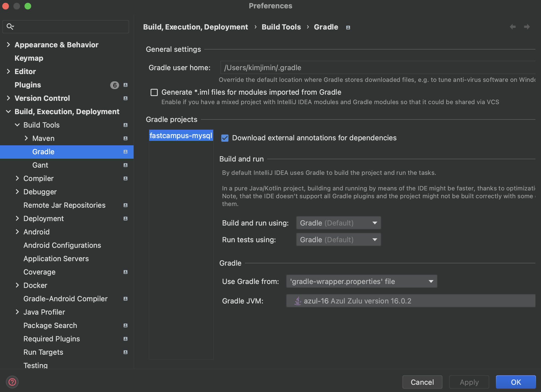
Task: Click the project-level icon on Required Plugins row
Action: (x=126, y=339)
